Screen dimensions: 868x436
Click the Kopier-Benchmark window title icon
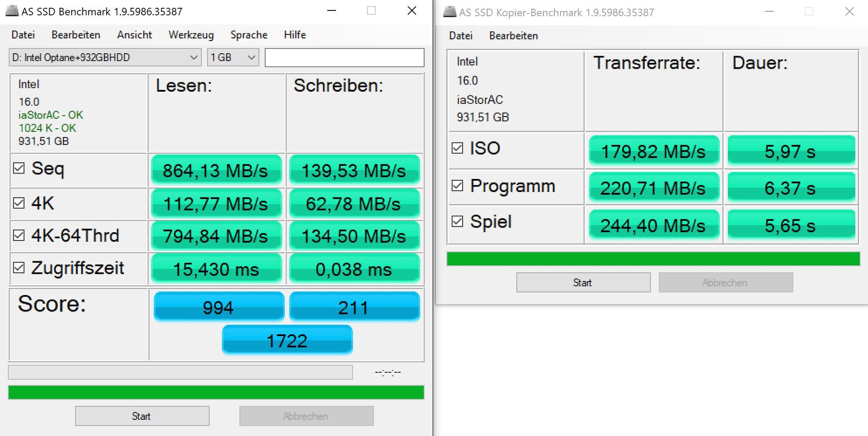click(x=450, y=12)
